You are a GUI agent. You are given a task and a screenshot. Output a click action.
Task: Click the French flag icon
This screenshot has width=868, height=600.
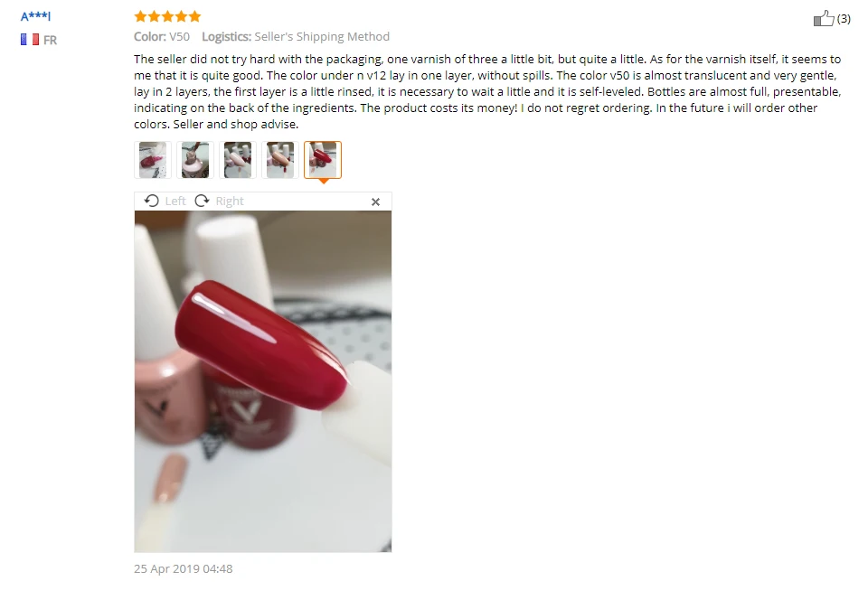click(x=30, y=39)
